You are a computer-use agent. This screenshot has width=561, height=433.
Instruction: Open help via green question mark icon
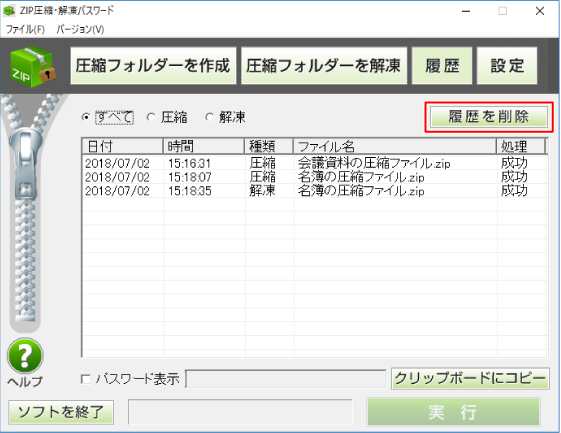pos(25,356)
